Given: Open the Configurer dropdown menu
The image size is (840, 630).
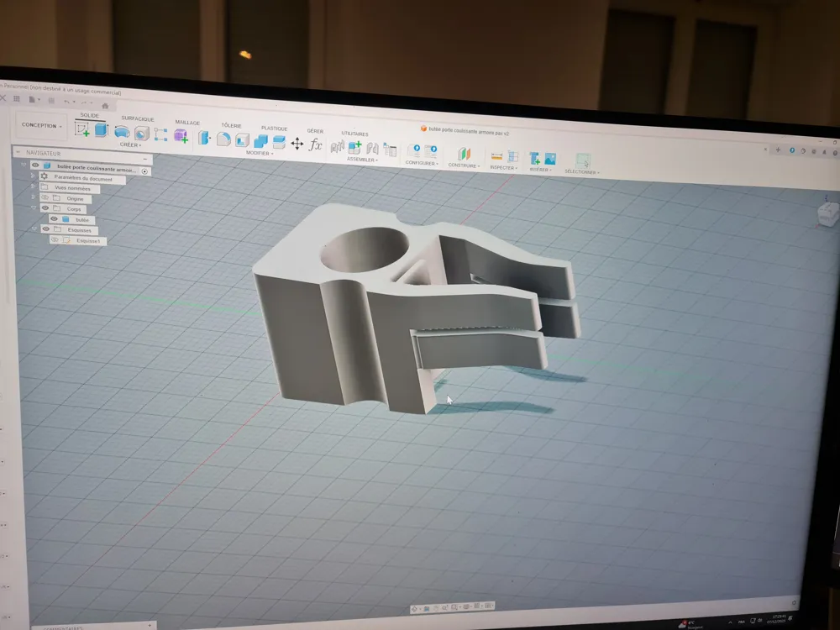Looking at the screenshot, I should (422, 163).
